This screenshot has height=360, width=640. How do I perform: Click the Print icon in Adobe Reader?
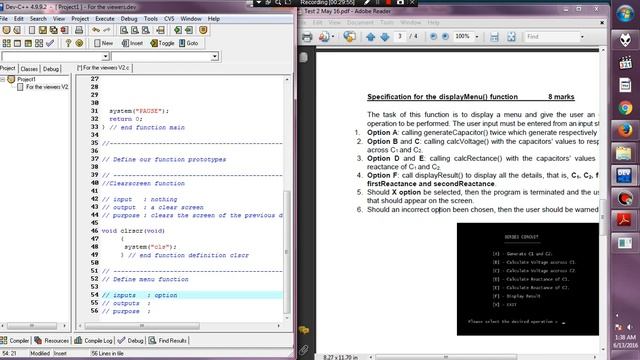[307, 37]
